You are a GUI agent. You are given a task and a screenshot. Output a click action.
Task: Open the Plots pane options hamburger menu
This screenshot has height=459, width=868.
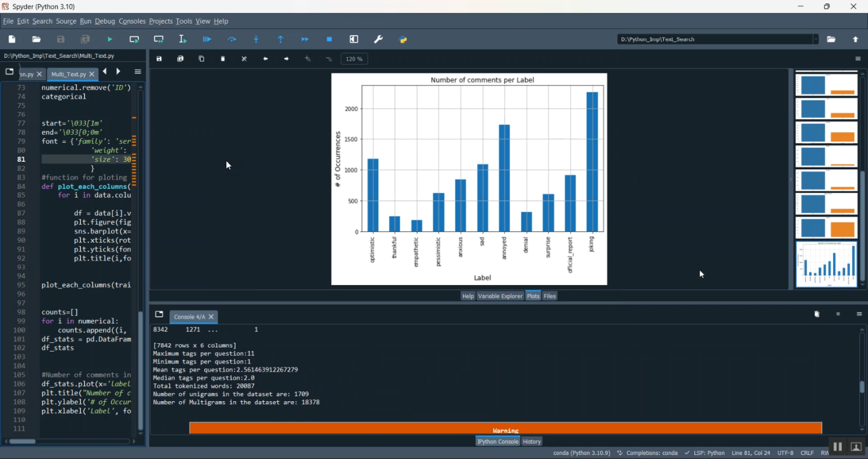point(859,59)
